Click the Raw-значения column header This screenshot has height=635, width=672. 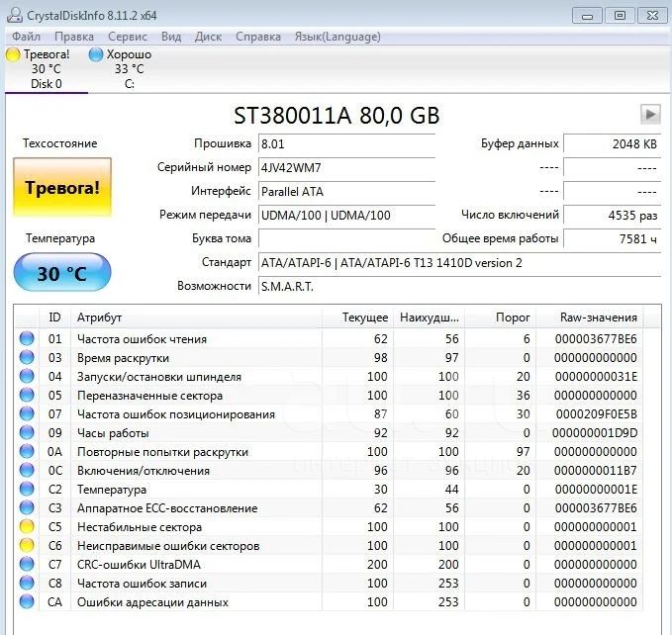click(x=589, y=317)
